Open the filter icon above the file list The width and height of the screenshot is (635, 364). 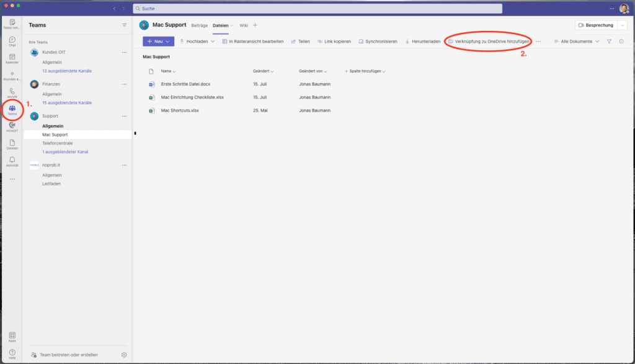[x=611, y=41]
